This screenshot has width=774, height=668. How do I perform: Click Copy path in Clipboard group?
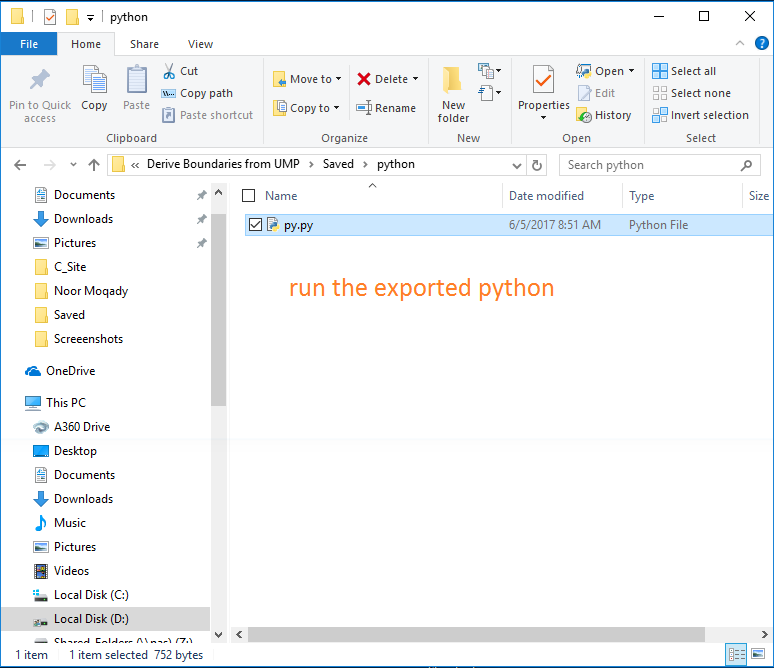tap(197, 93)
